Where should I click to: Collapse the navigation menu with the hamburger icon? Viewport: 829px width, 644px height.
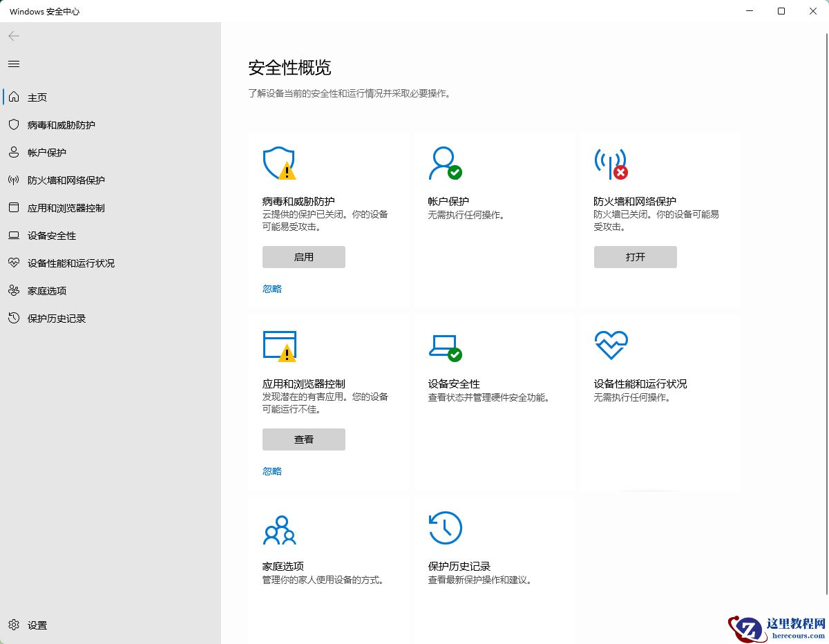tap(13, 64)
